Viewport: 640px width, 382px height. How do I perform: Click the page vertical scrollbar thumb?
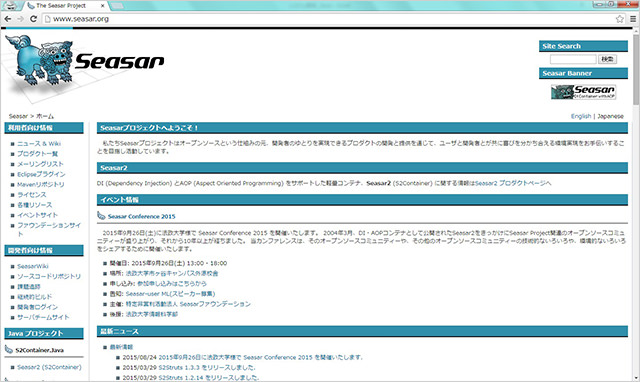[636, 69]
